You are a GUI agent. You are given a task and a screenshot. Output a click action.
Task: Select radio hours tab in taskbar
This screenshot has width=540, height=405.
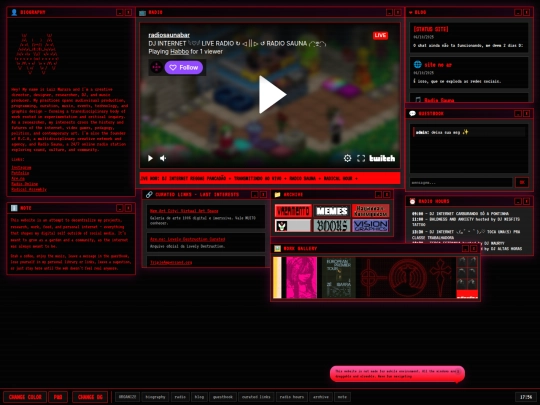(291, 397)
